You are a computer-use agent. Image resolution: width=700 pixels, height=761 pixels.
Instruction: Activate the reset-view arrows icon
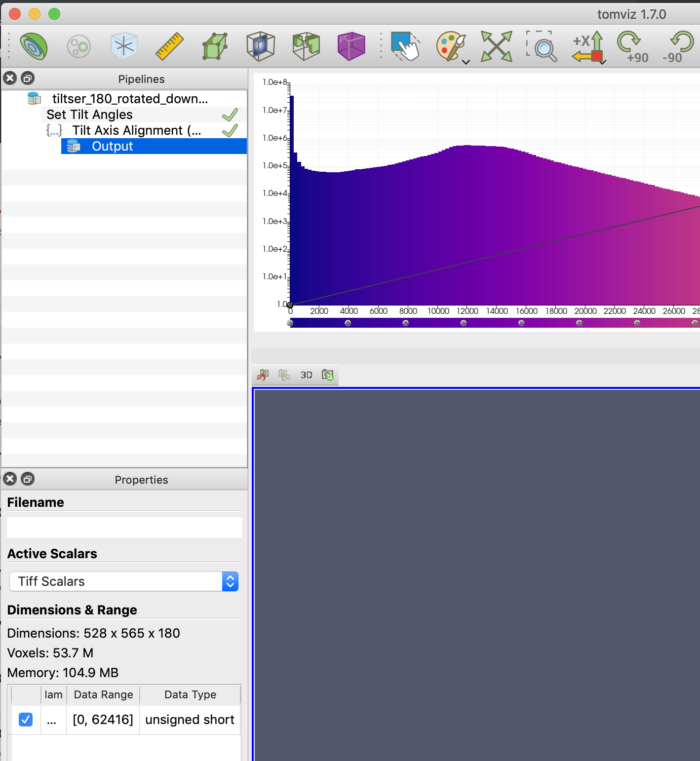(497, 46)
